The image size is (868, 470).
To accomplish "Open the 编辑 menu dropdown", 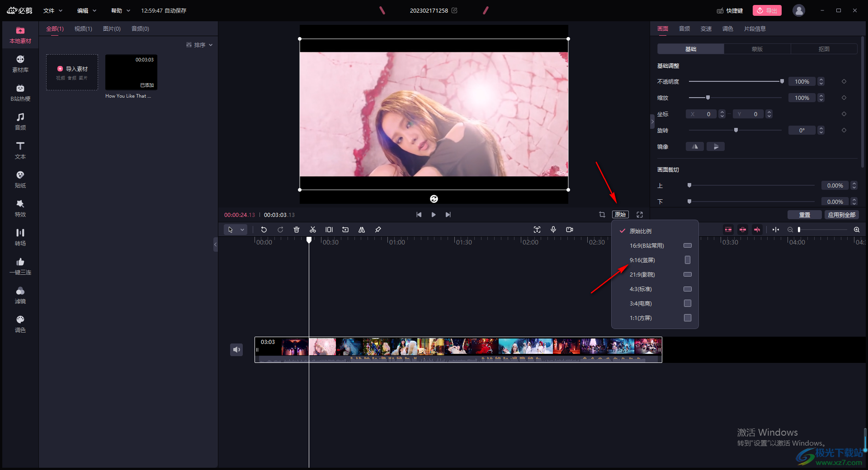I will (x=87, y=10).
